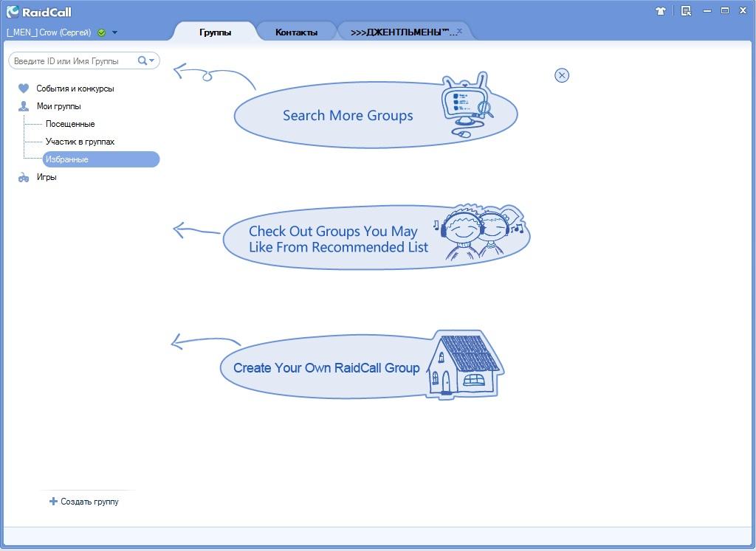Expand the status dropdown arrow beside username
Screen dimensions: 756x551
(x=114, y=32)
